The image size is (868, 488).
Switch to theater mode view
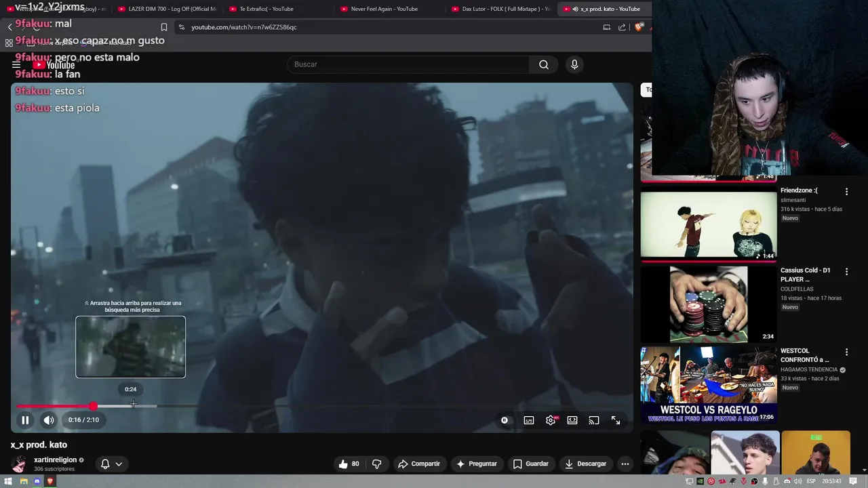click(572, 420)
